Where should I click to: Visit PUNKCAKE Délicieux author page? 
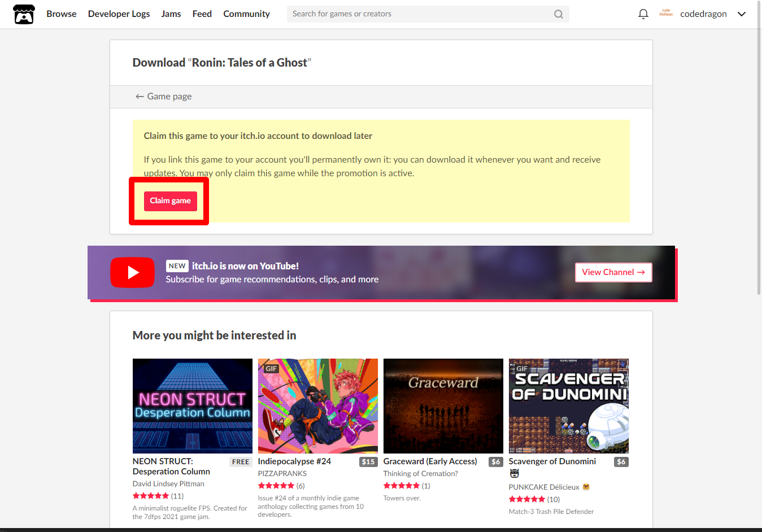[x=544, y=487]
